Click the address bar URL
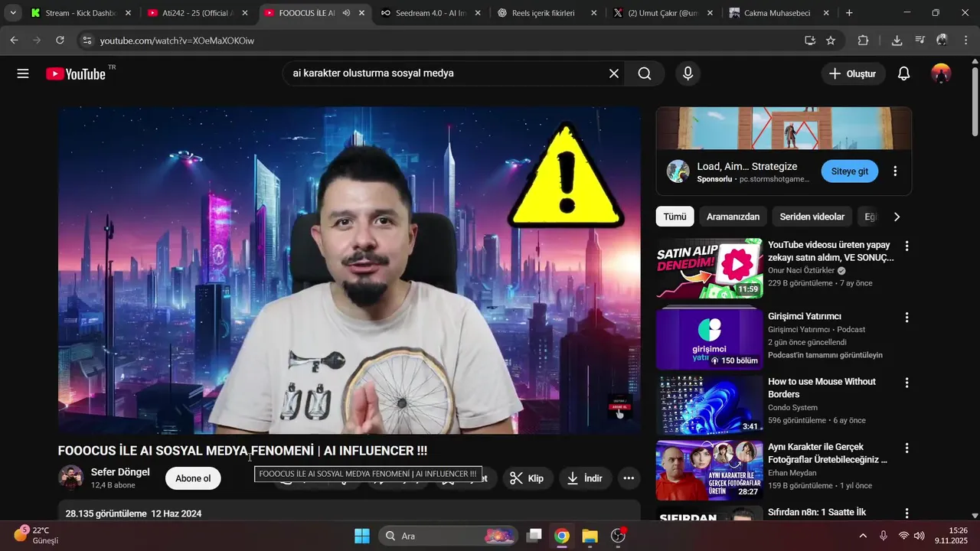 point(177,41)
